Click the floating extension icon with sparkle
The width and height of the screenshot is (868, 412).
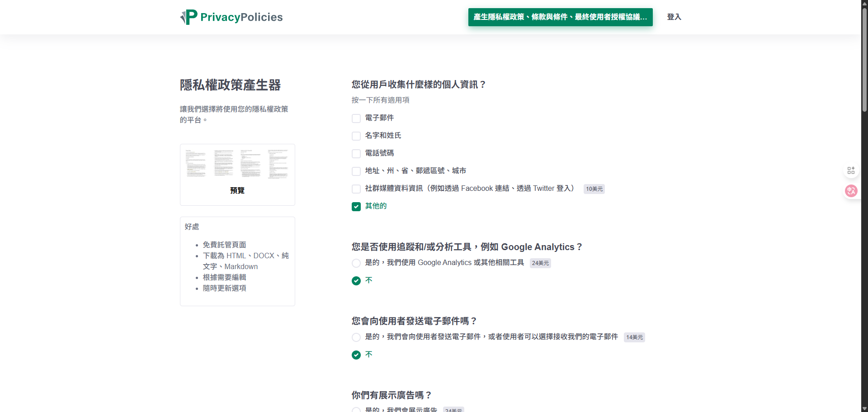point(851,170)
